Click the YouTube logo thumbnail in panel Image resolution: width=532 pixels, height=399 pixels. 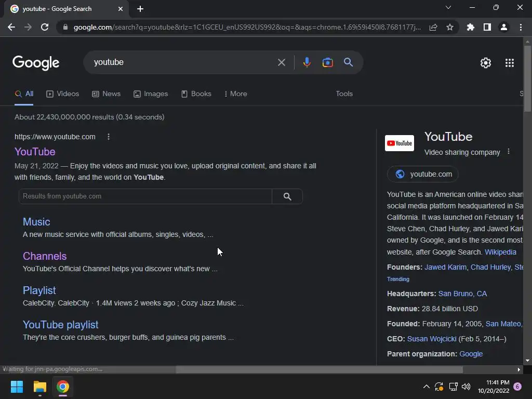coord(400,143)
